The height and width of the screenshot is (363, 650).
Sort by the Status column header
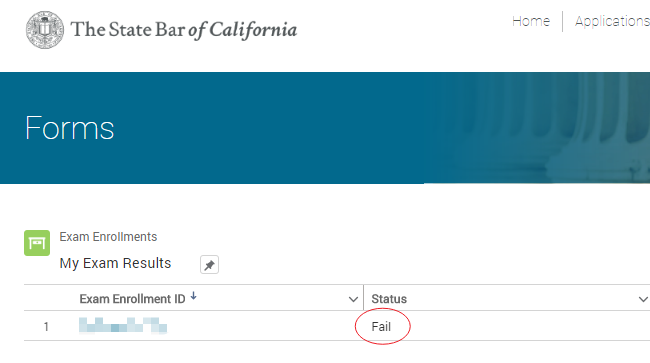389,299
